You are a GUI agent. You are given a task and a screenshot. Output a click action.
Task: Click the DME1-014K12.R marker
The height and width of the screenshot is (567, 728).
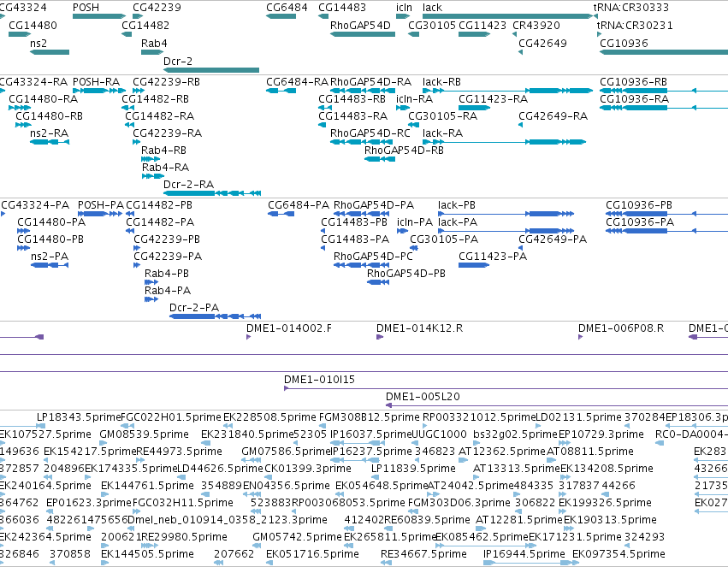tap(379, 337)
